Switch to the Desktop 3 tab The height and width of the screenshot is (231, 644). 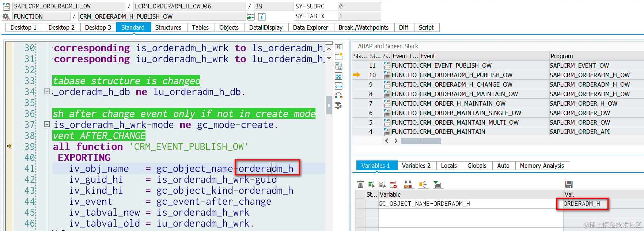[x=98, y=27]
